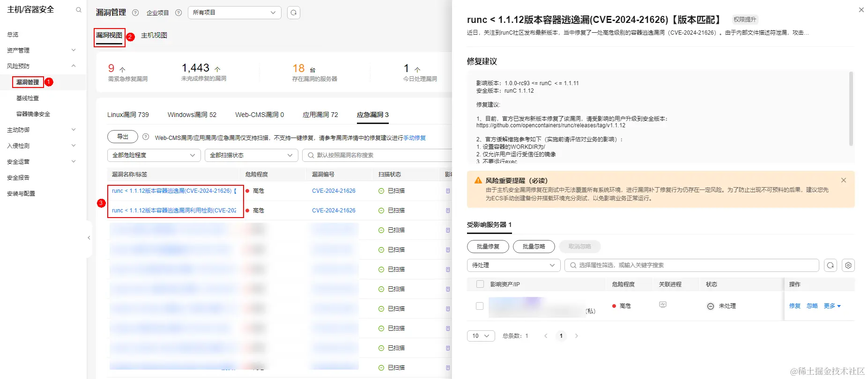Open 应急漏洞 3 tab
Viewport: 868px width, 379px height.
click(373, 115)
